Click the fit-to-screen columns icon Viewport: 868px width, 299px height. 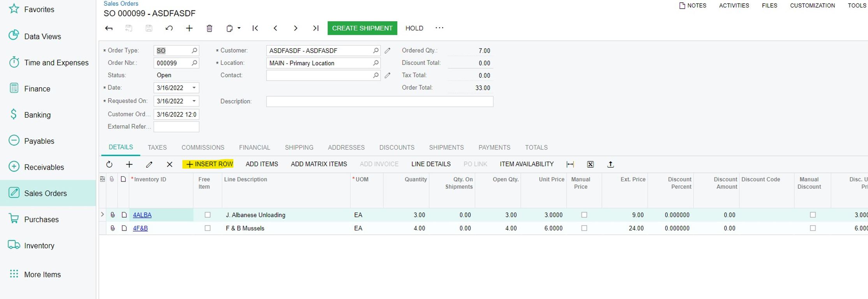(570, 165)
